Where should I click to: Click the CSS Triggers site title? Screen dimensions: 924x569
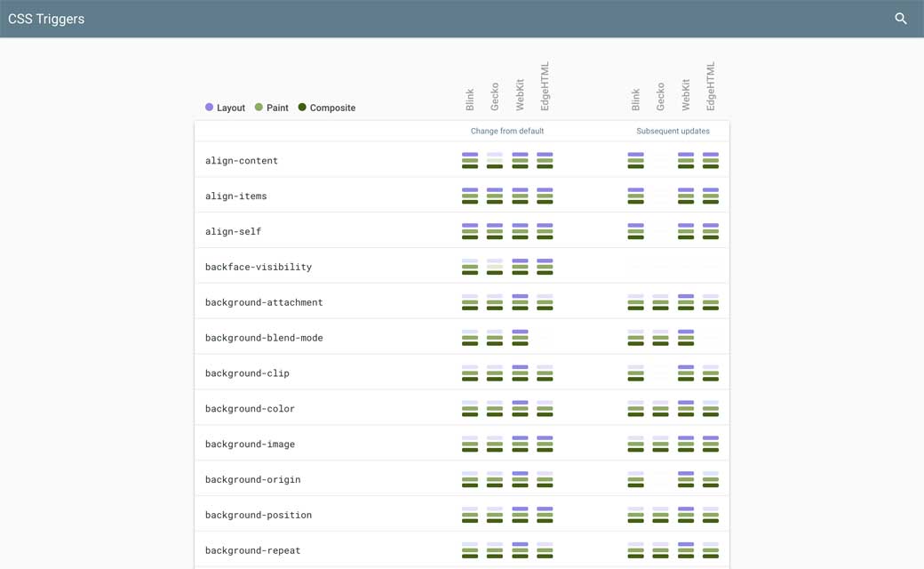pyautogui.click(x=46, y=19)
